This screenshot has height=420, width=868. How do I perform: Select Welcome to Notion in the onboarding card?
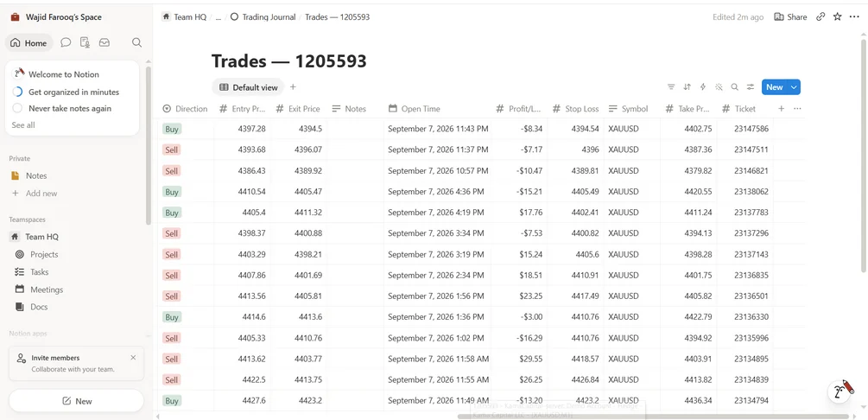click(x=64, y=74)
